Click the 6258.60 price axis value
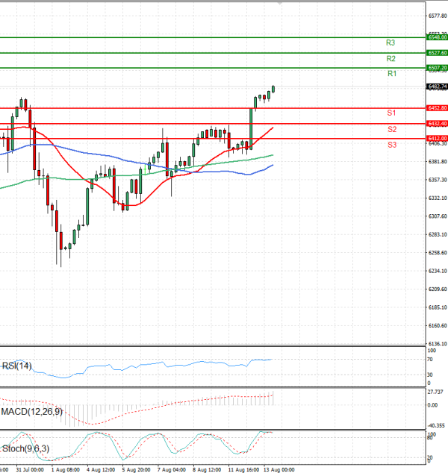 pyautogui.click(x=438, y=253)
